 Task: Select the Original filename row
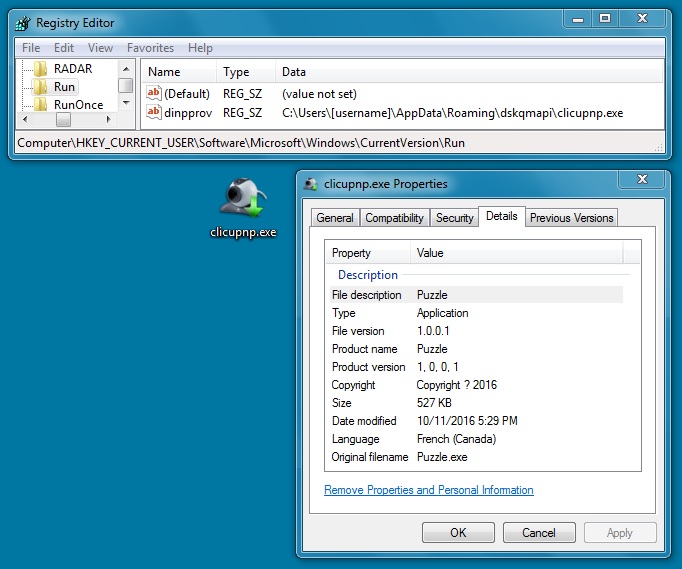(477, 457)
